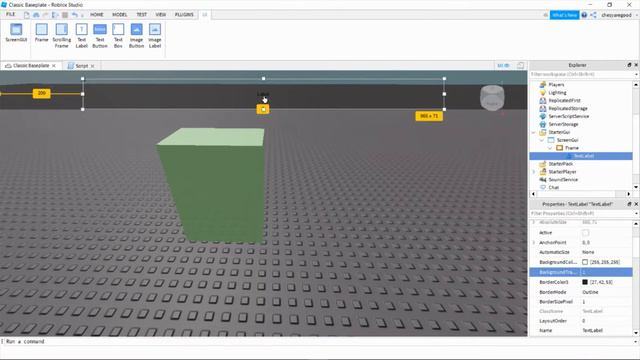Open the VIEW ribbon tab
This screenshot has height=360, width=640.
pos(161,15)
